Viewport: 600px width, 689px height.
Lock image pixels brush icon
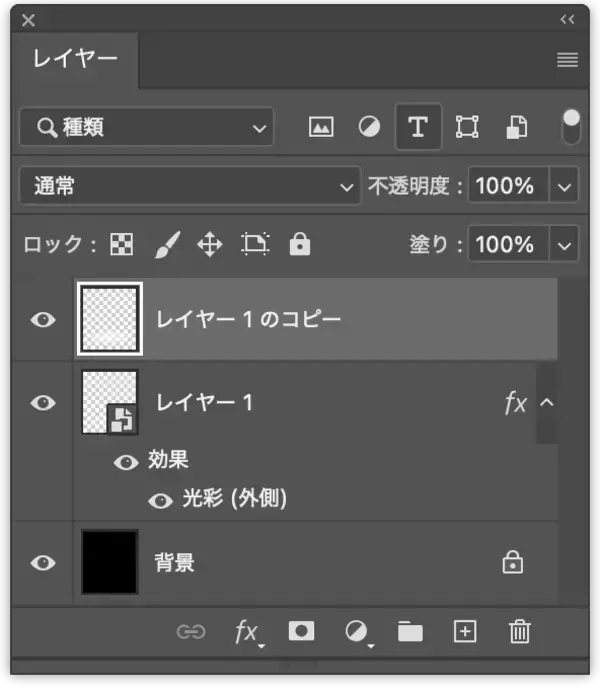pos(167,244)
